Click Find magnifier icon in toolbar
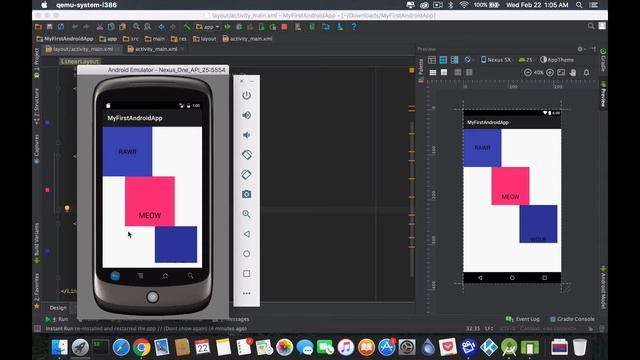This screenshot has height=360, width=640. 136,27
